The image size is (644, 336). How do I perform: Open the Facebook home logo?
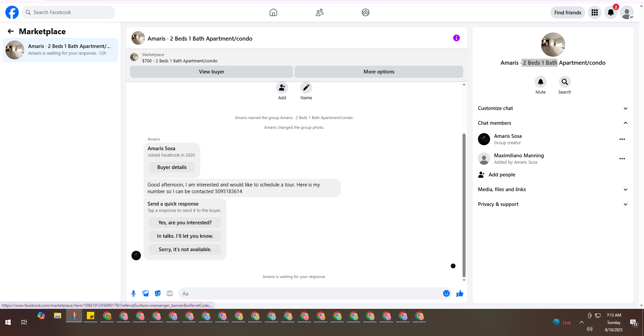(x=12, y=12)
